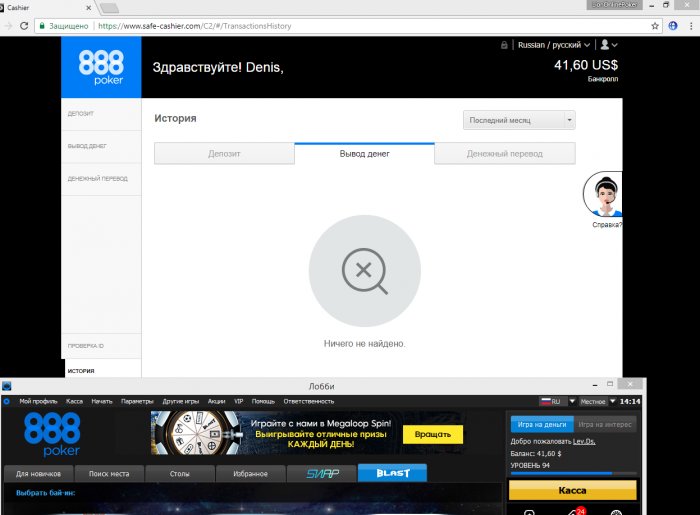Viewport: 700px width, 515px height.
Task: Close the Cashier browser tab
Action: [x=88, y=8]
